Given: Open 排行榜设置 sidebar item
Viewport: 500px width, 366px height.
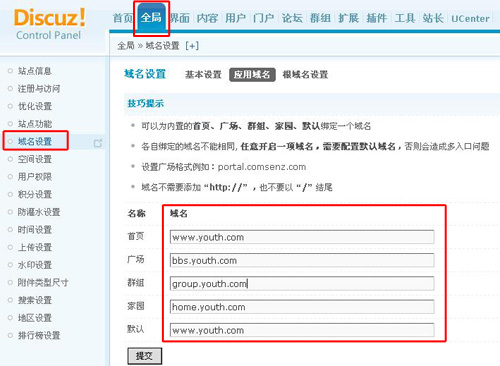Looking at the screenshot, I should point(39,335).
